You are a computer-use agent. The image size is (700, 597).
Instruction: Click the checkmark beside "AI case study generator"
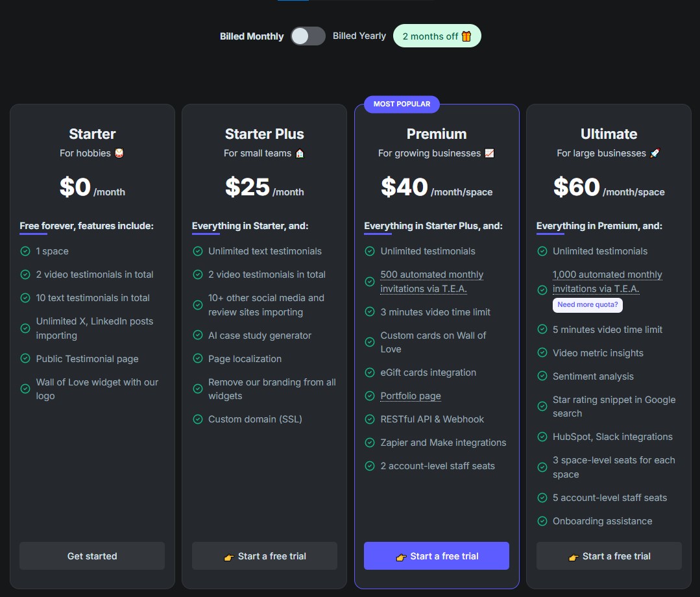pyautogui.click(x=197, y=335)
